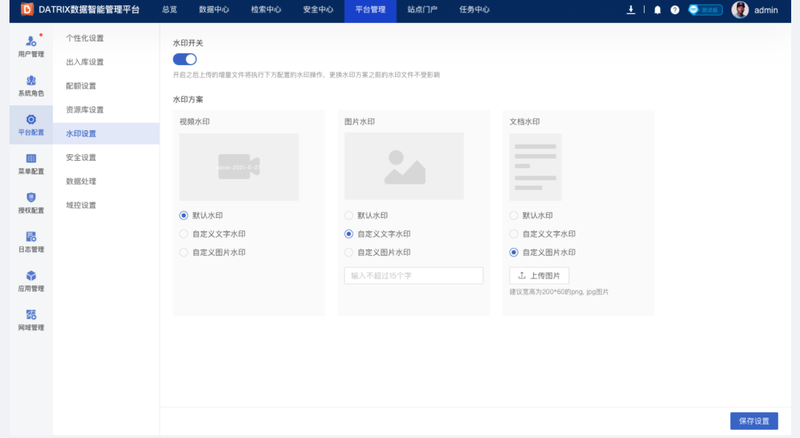Select the 平台管理 top tab
800x438 pixels.
tap(370, 10)
